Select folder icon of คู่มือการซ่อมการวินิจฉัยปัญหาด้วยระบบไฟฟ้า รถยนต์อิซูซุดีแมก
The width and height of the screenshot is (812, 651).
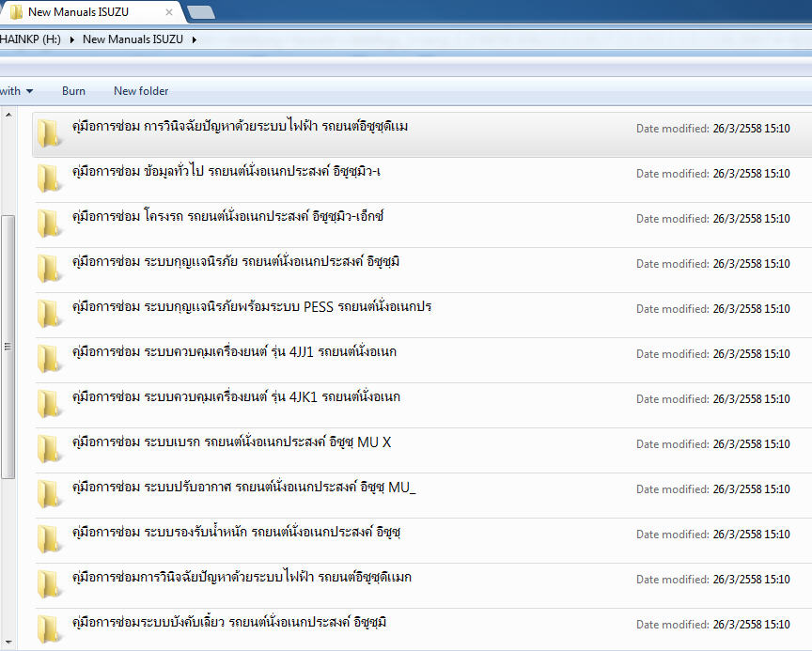(x=49, y=583)
